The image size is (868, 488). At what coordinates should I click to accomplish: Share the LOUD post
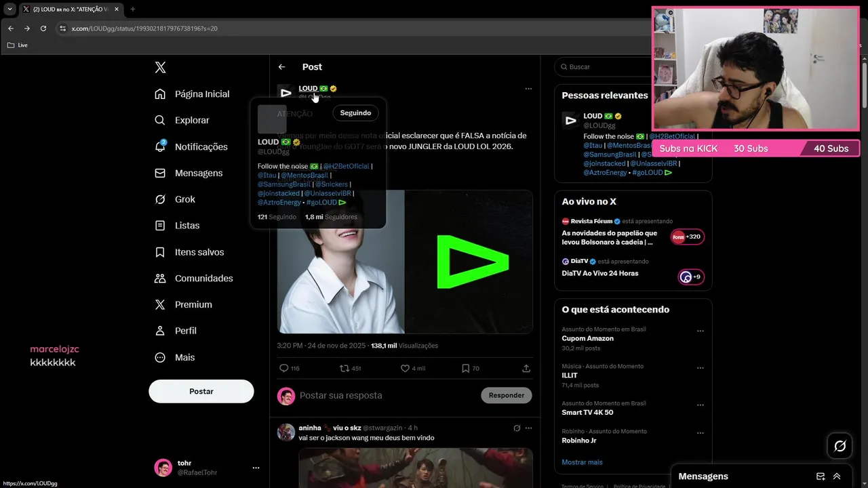coord(526,368)
